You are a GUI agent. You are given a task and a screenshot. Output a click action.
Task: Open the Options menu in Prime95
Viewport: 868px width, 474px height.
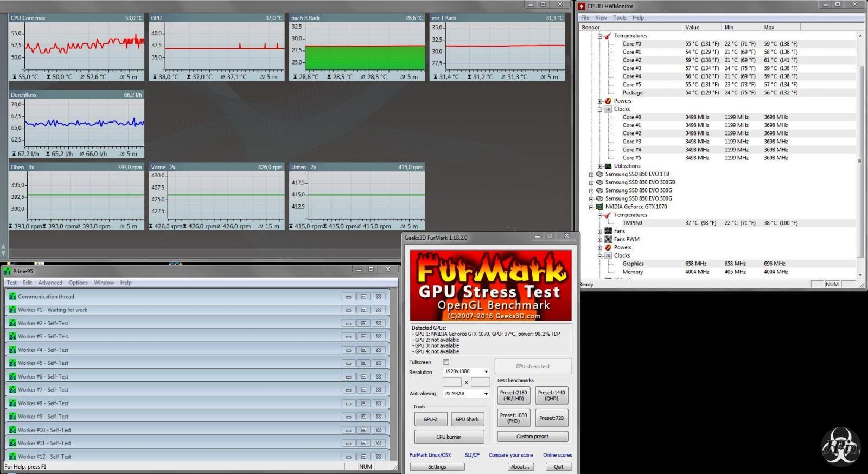coord(78,283)
